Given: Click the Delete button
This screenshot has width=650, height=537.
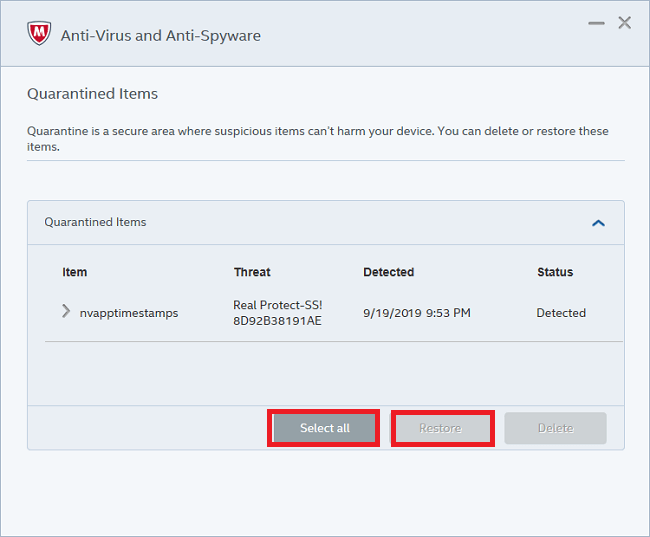Looking at the screenshot, I should point(555,428).
